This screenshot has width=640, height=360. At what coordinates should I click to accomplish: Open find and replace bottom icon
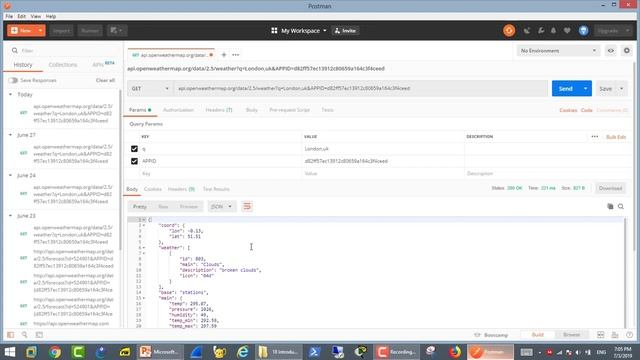click(24, 335)
